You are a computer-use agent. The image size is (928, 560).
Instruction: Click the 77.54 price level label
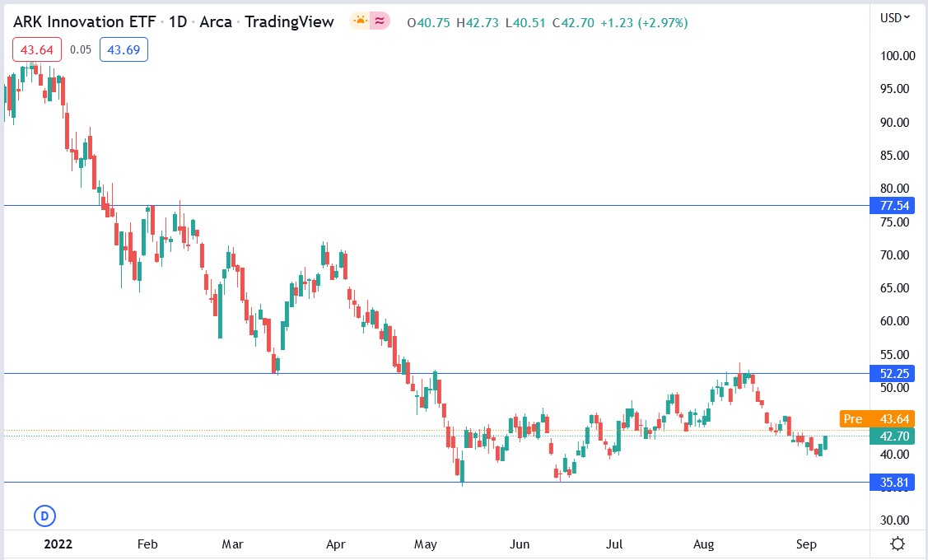892,206
